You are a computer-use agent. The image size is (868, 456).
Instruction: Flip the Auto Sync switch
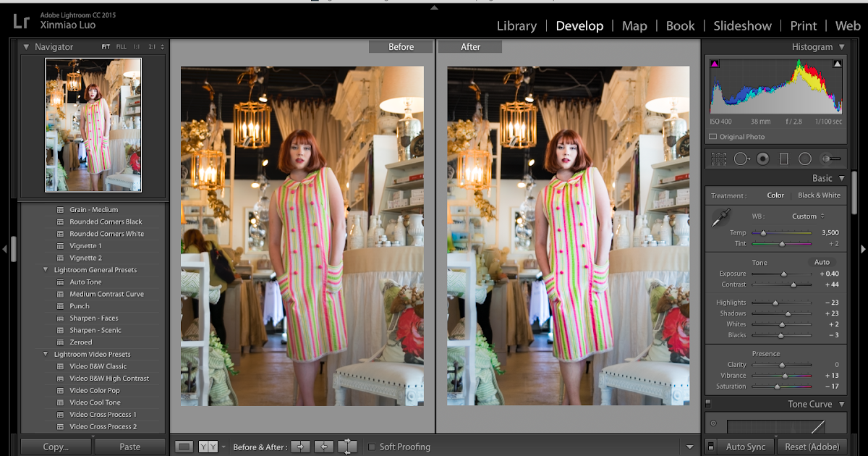click(x=711, y=447)
